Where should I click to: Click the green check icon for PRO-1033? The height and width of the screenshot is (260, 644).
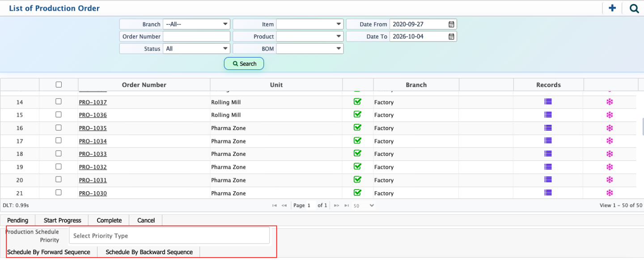[x=357, y=153]
